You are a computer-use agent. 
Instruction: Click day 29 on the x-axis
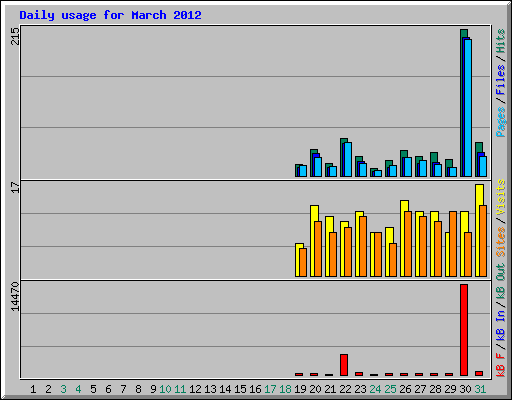[450, 389]
